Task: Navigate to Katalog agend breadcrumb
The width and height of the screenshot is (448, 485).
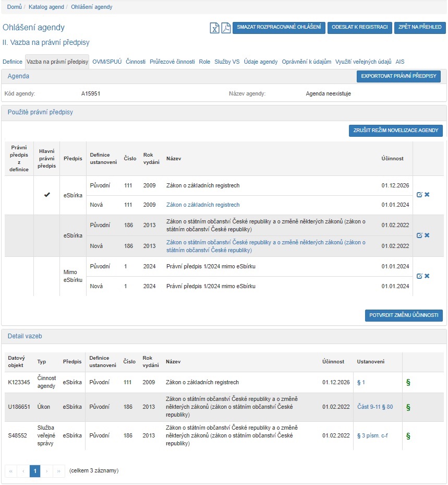Action: pos(47,7)
